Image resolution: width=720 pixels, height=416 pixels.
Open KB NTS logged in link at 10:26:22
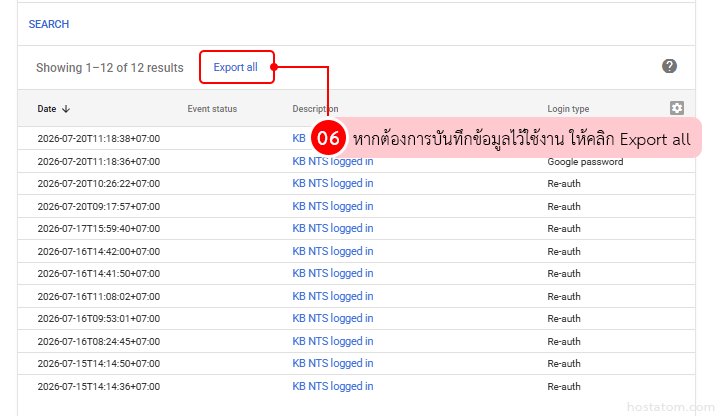[333, 183]
